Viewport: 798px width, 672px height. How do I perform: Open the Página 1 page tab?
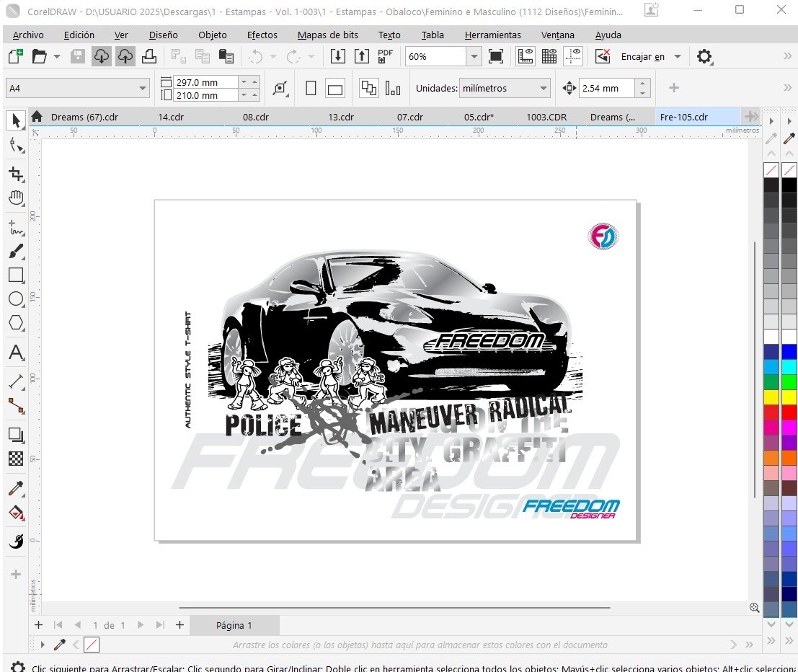coord(234,625)
